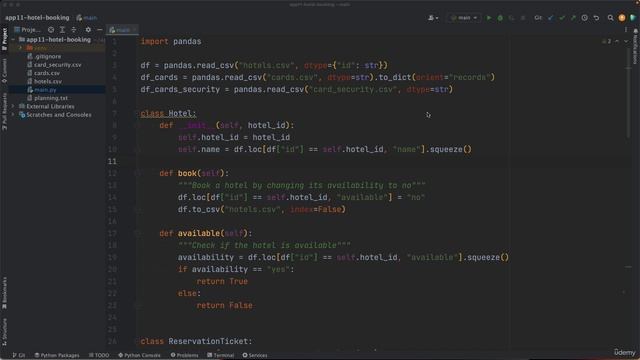The width and height of the screenshot is (640, 360).
Task: Open Search Everywhere magnifier icon
Action: pyautogui.click(x=610, y=18)
